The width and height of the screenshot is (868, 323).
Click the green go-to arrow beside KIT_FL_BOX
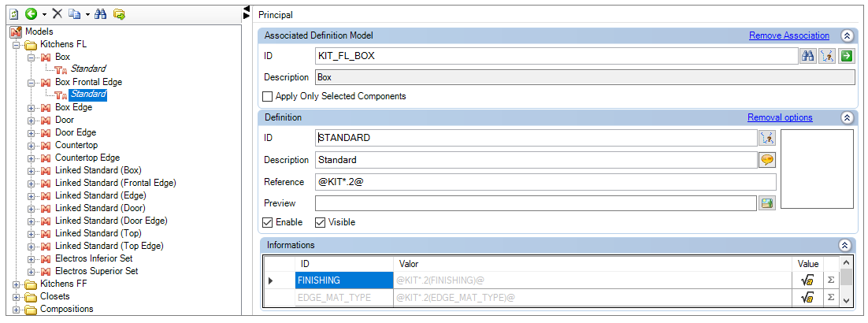pos(846,55)
